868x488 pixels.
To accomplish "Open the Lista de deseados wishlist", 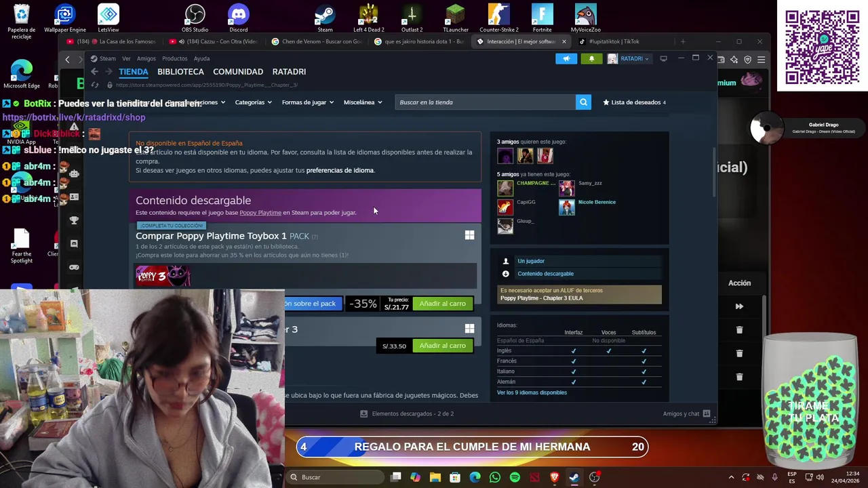I will (x=635, y=102).
